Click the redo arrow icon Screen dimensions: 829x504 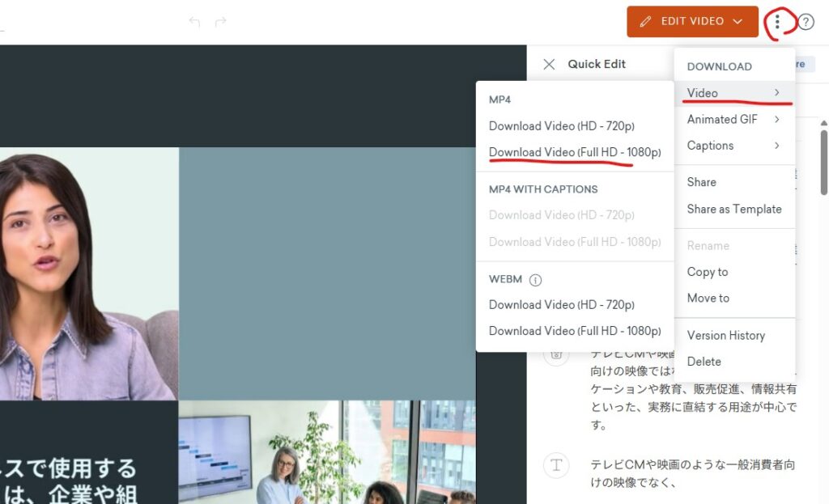click(x=220, y=22)
